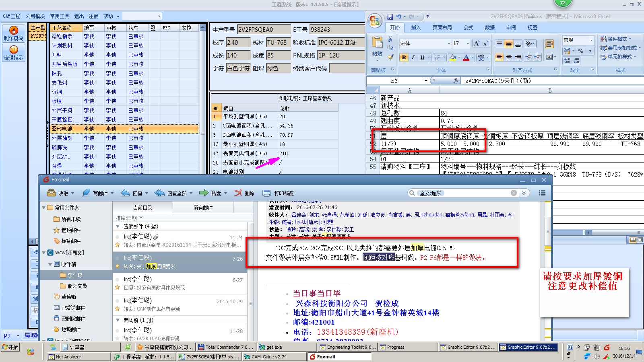Open the Excel 视图 ribbon tab

tap(533, 28)
